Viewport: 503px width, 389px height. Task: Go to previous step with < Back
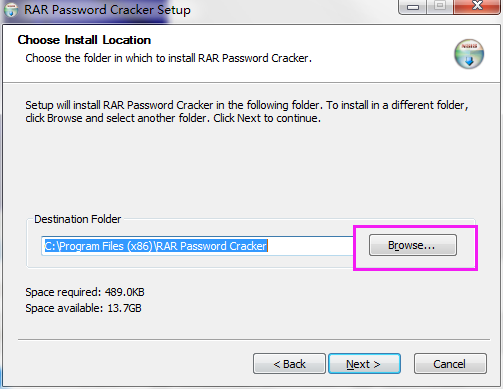coord(289,364)
